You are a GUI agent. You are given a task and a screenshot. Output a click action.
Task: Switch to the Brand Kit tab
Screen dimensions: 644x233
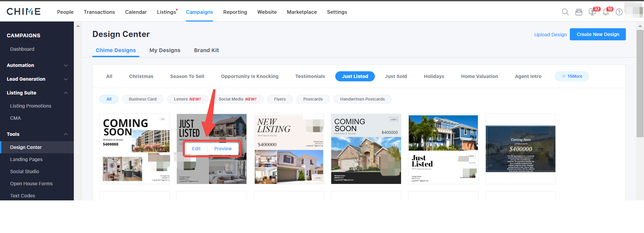(x=206, y=50)
